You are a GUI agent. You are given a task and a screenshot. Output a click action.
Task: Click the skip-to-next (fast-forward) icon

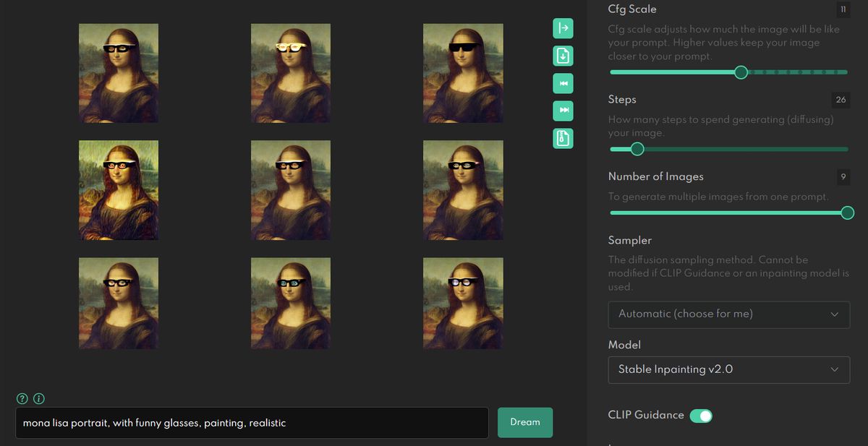(563, 111)
